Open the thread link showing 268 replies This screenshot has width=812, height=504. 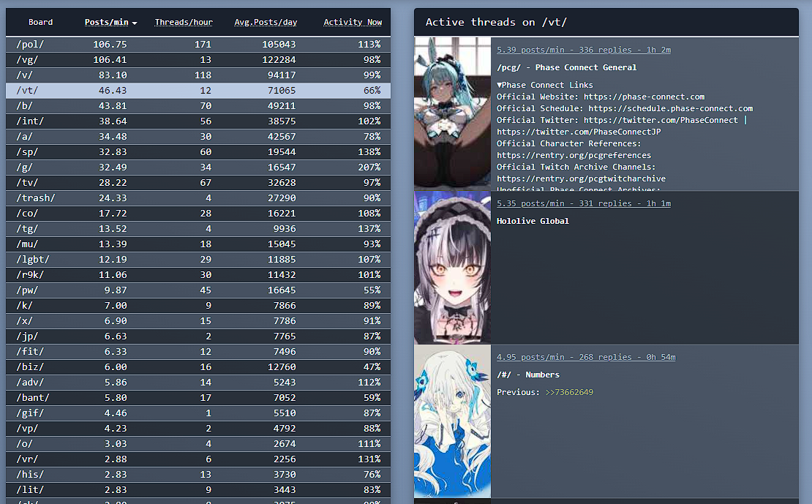(x=586, y=357)
